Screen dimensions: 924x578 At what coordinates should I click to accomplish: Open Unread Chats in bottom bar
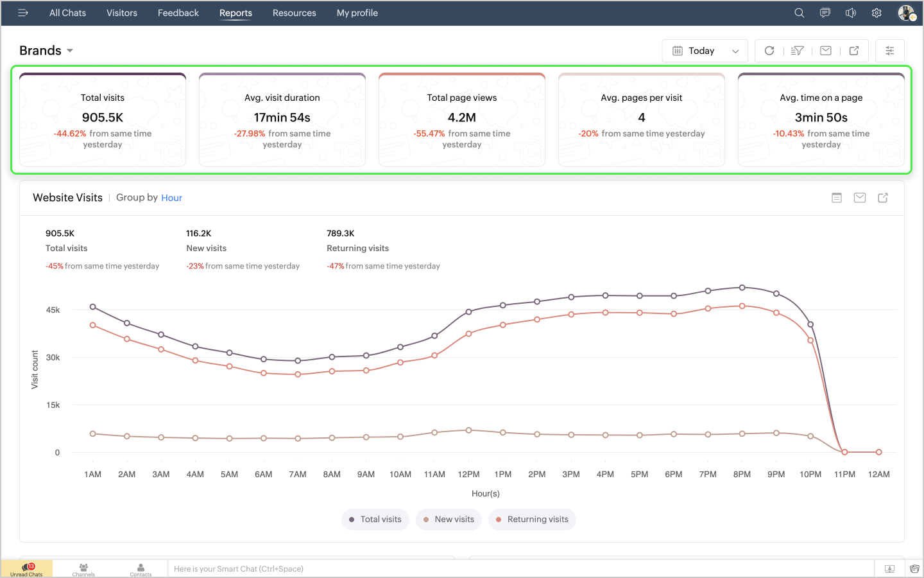tap(27, 569)
